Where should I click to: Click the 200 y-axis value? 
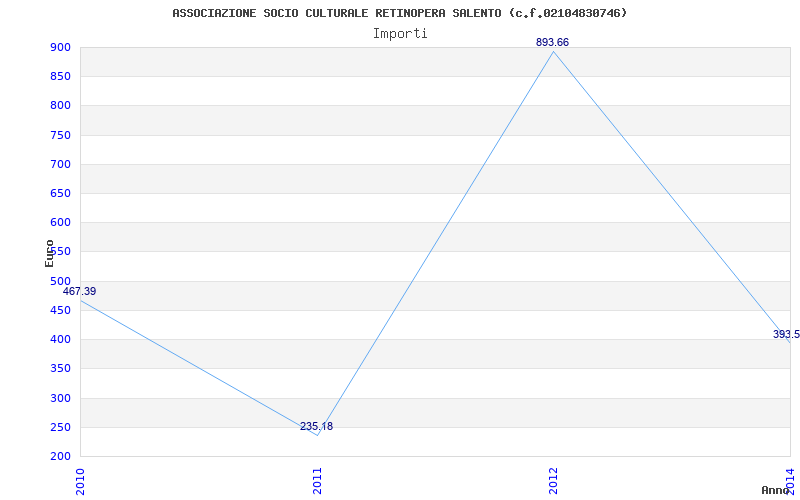60,456
